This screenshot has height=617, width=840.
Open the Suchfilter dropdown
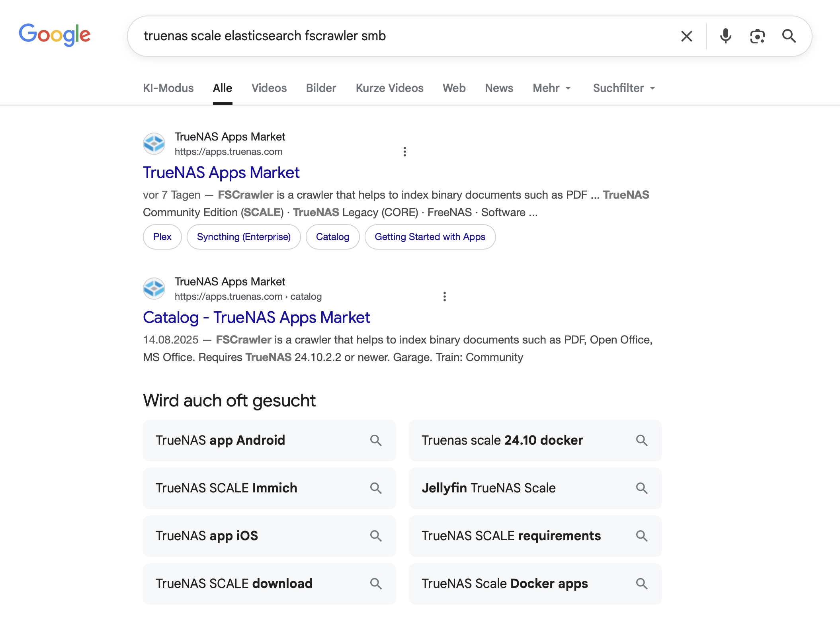[623, 88]
